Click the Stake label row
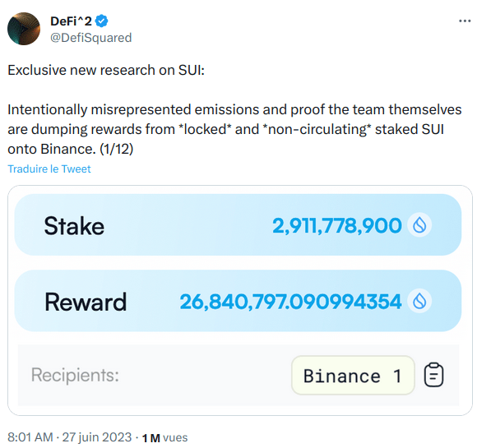The image size is (477, 448). 238,224
